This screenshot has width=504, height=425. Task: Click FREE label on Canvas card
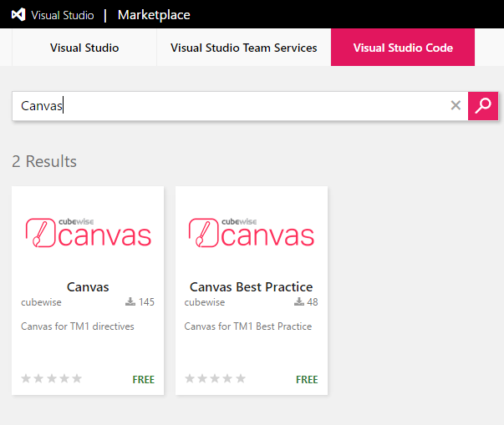coord(144,379)
